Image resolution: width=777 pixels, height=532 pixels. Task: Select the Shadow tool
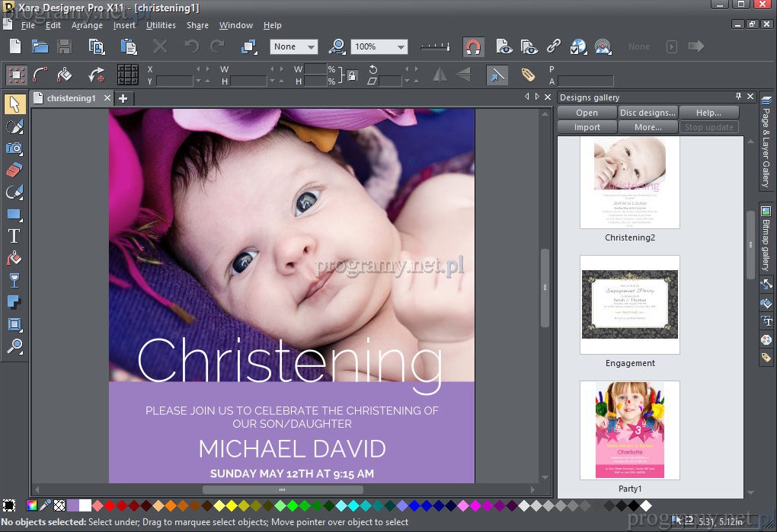click(14, 302)
